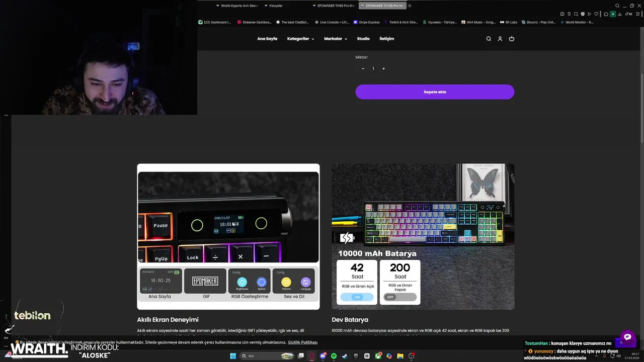Open the Xbox app from the taskbar
The height and width of the screenshot is (362, 644).
pyautogui.click(x=378, y=356)
